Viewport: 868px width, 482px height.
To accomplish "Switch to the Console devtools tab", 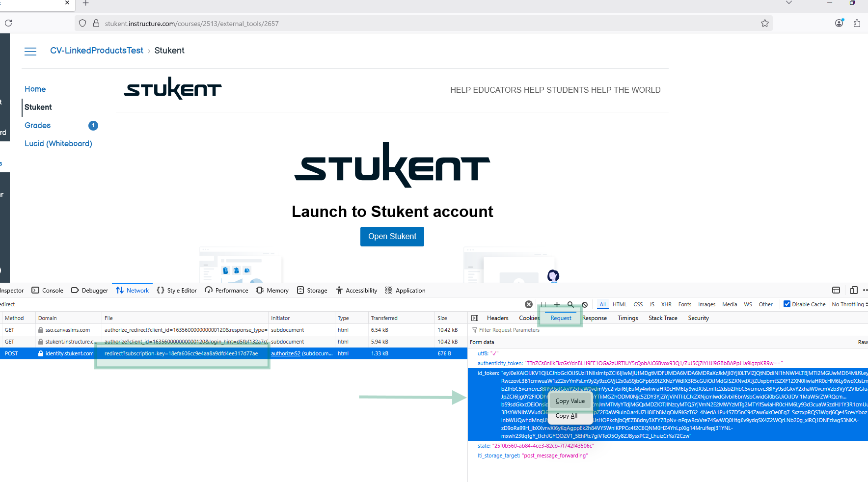I will 48,291.
